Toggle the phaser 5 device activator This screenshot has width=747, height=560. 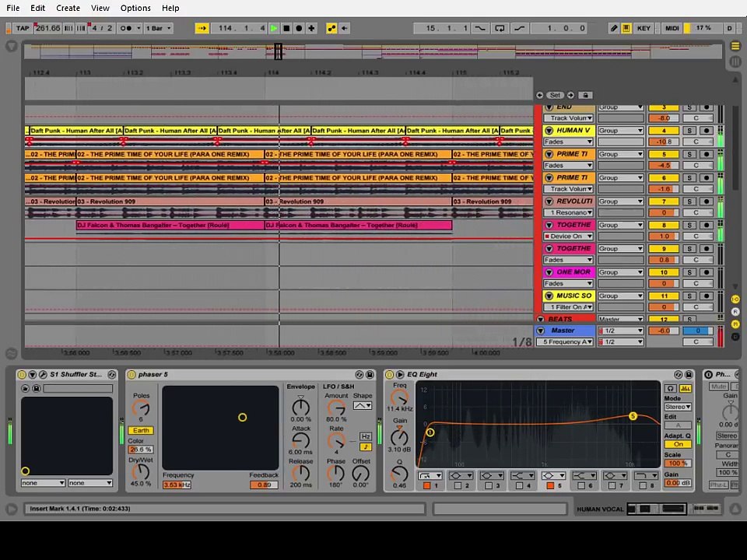click(132, 375)
